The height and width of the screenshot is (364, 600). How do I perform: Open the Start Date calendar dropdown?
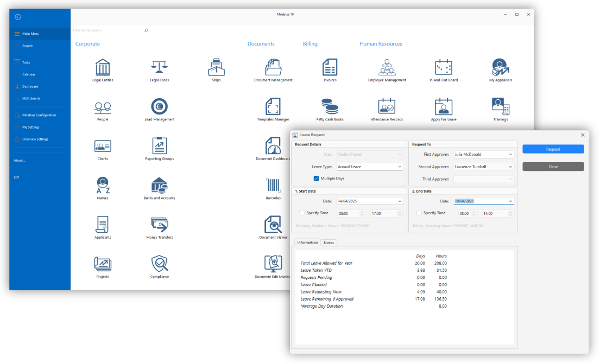[400, 201]
